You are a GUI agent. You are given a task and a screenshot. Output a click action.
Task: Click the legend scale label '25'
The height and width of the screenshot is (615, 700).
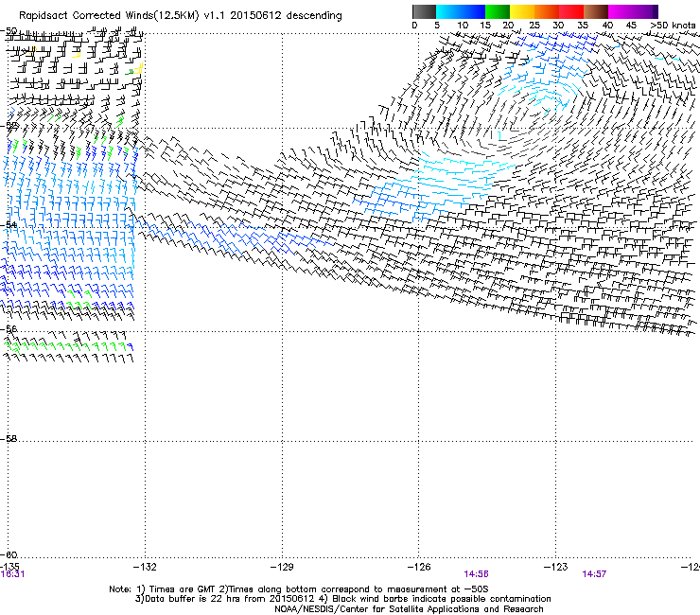(x=534, y=26)
